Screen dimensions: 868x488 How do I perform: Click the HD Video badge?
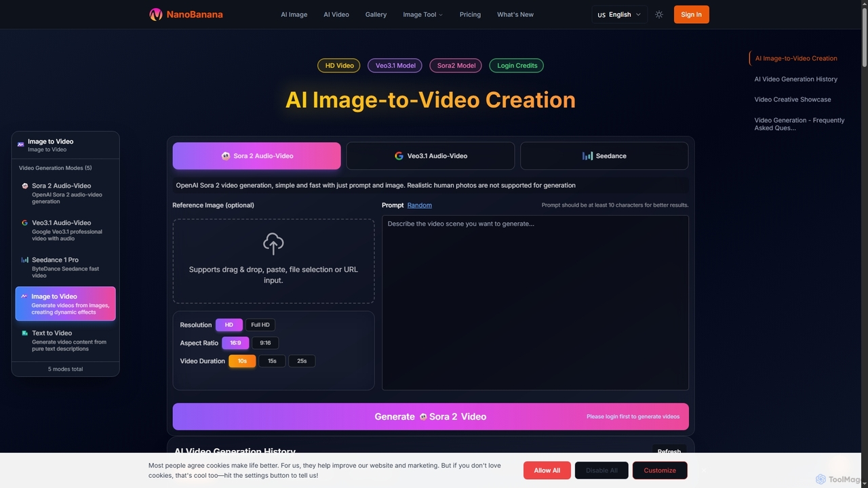click(x=339, y=66)
